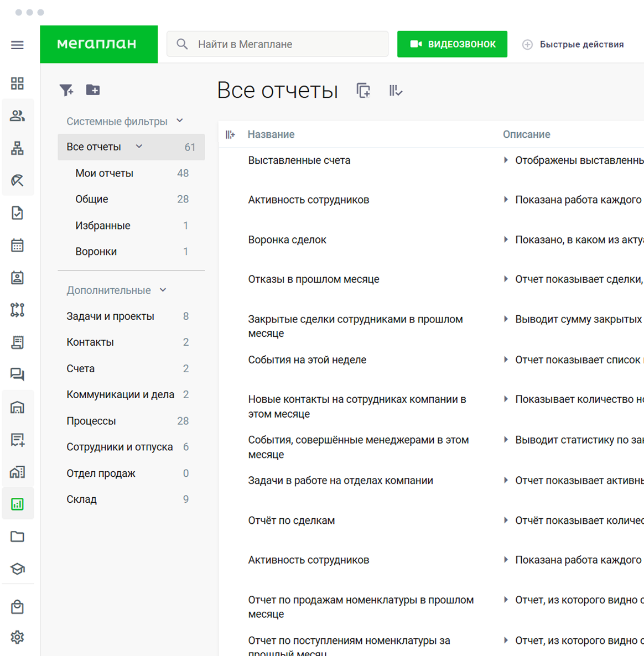644x656 pixels.
Task: Click the column settings icon beside title
Action: point(396,90)
